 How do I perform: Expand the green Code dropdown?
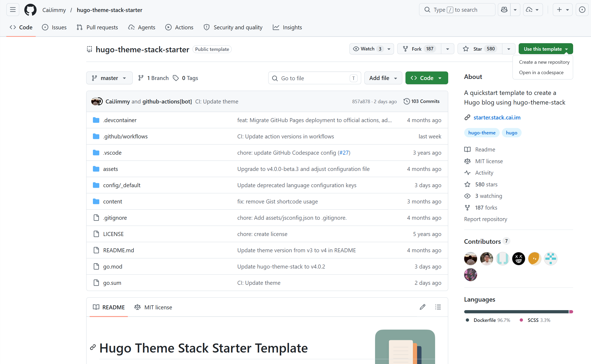pos(427,78)
